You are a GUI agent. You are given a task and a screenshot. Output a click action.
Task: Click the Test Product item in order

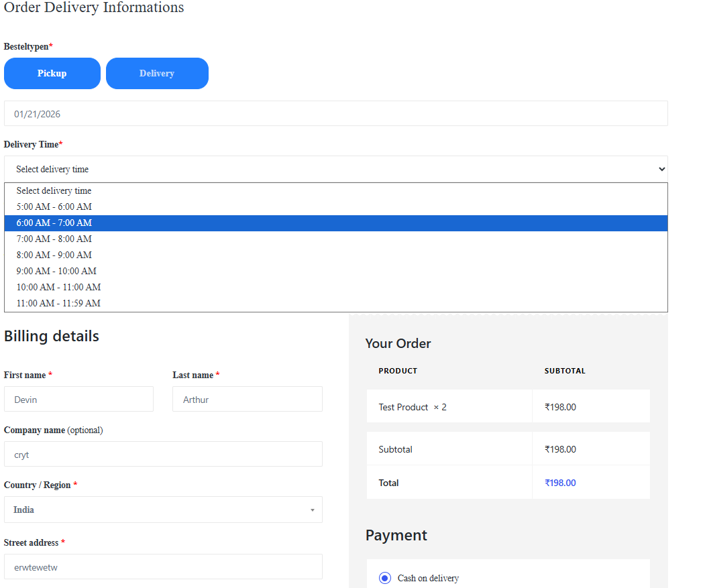(x=403, y=407)
